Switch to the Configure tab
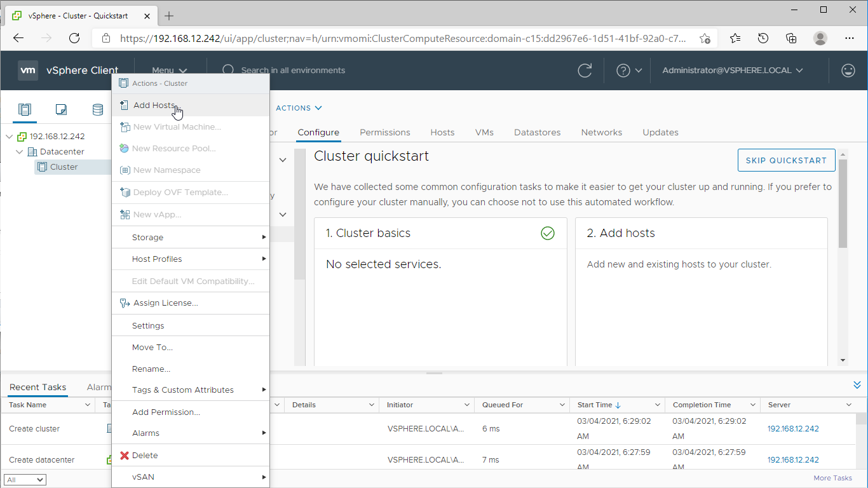The height and width of the screenshot is (488, 868). pyautogui.click(x=318, y=132)
